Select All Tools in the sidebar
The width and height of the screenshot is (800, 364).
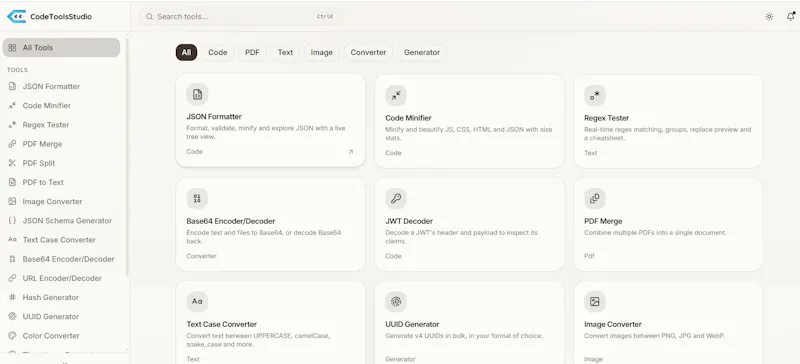(x=61, y=47)
